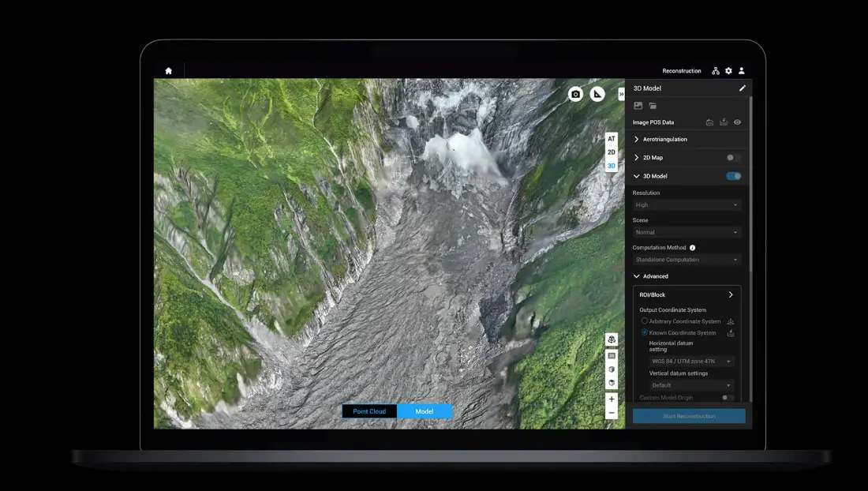Open the Resolution dropdown set to High

[x=686, y=204]
